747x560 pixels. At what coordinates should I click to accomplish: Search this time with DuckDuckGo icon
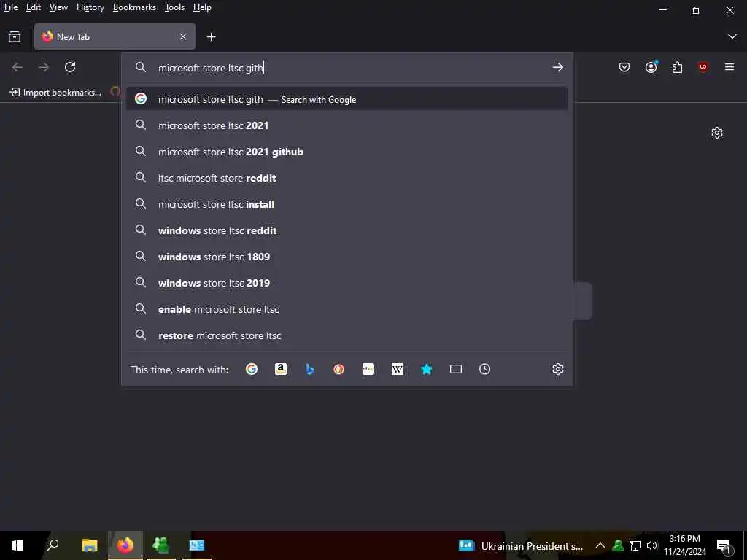[x=338, y=369]
